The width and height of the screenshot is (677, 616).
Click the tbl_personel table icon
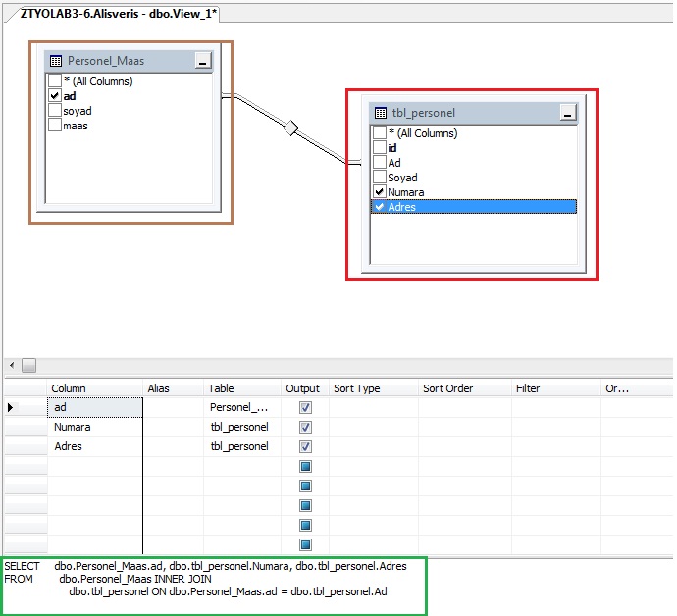(x=381, y=113)
